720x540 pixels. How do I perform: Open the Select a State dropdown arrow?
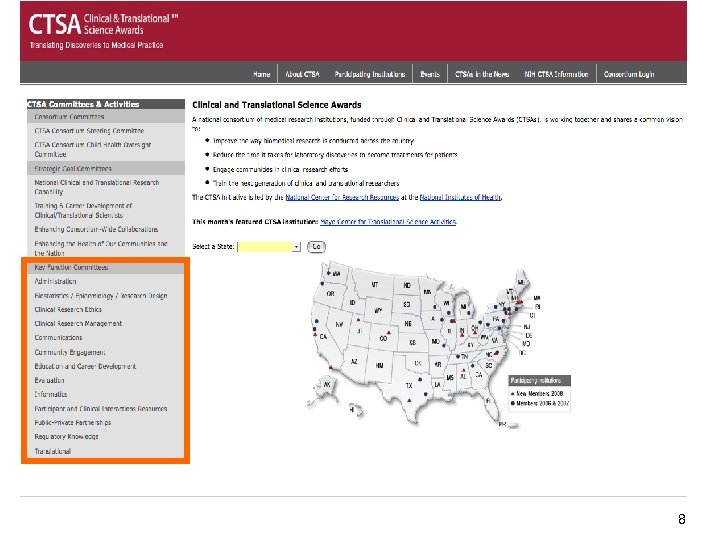[x=296, y=247]
